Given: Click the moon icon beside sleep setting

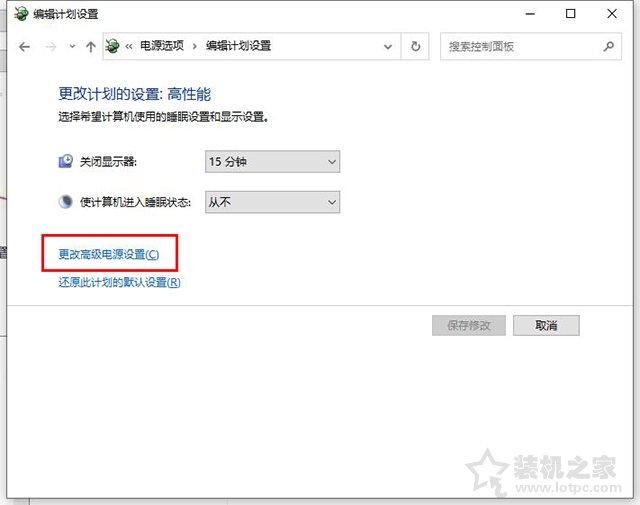Looking at the screenshot, I should (66, 202).
